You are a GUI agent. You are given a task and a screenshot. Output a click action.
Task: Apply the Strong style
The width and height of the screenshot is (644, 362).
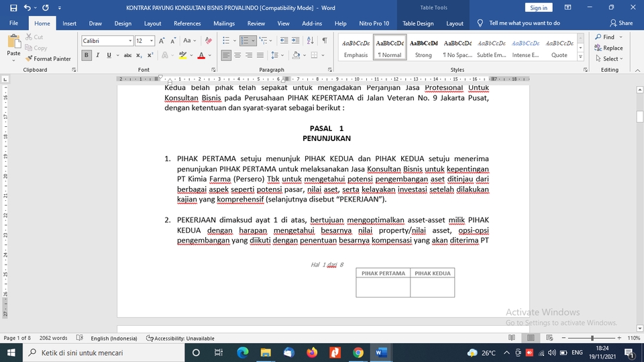423,48
